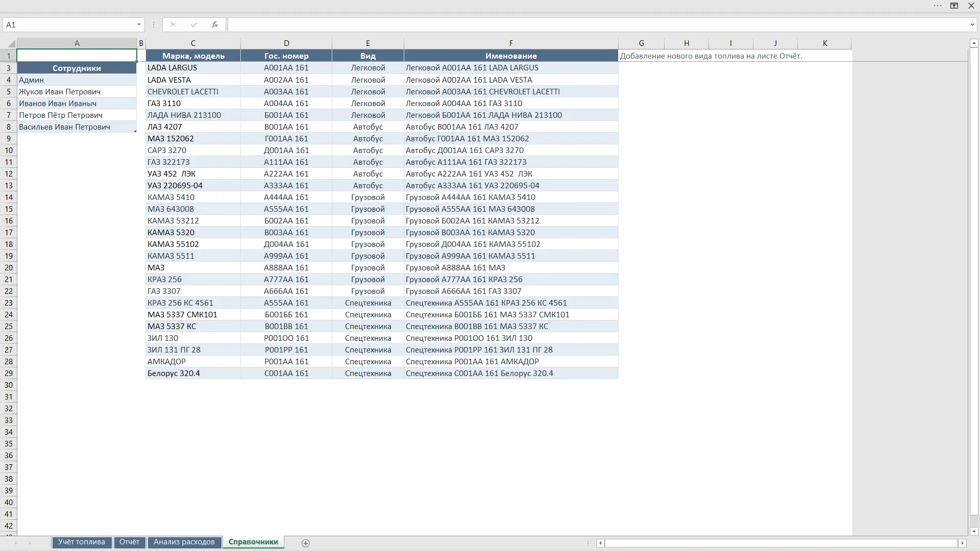This screenshot has height=551, width=980.
Task: Select the Именование header cell
Action: (511, 56)
